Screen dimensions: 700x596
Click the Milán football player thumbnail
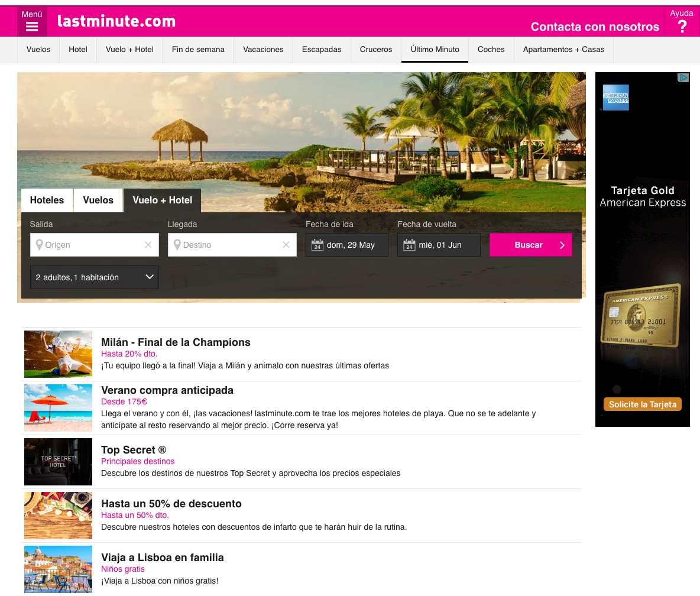(x=58, y=354)
